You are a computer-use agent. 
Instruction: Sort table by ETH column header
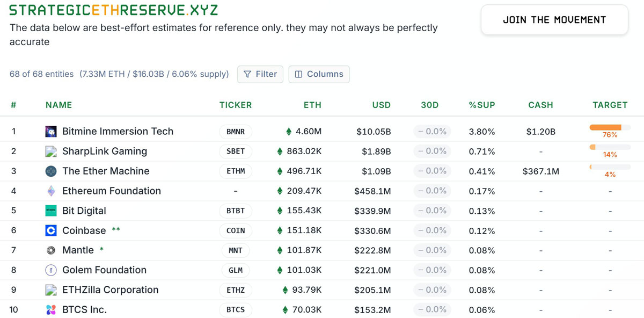[312, 105]
